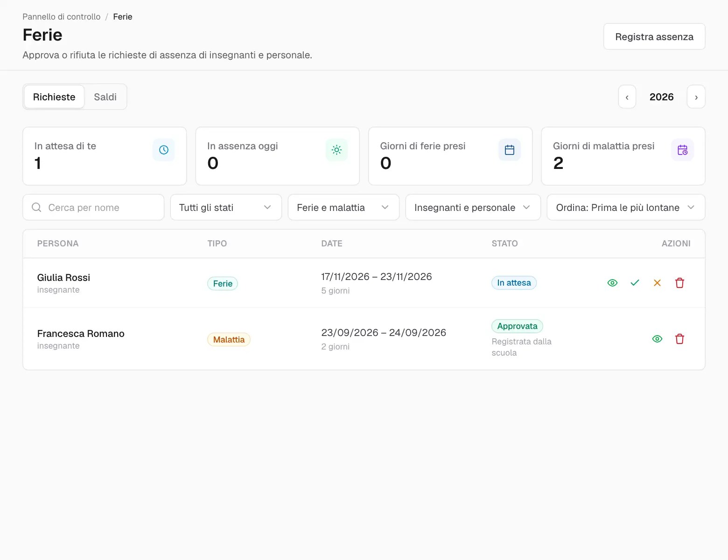Screen dimensions: 728x560
Task: Open 'Insegnanti e personale' filter dropdown
Action: tap(473, 207)
